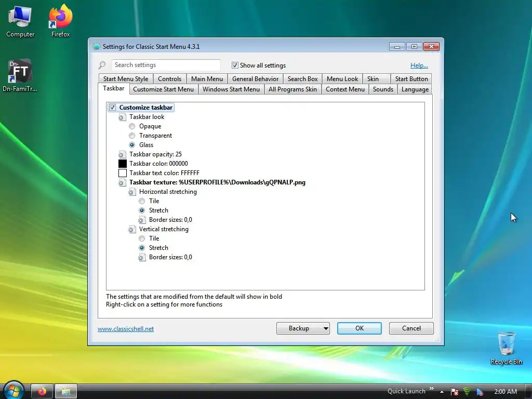Toggle the Show all settings checkbox
The width and height of the screenshot is (532, 399).
tap(235, 65)
